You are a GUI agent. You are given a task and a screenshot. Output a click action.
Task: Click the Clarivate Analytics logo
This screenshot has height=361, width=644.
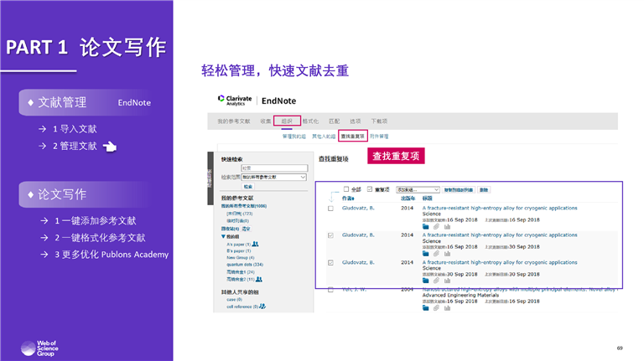click(235, 101)
